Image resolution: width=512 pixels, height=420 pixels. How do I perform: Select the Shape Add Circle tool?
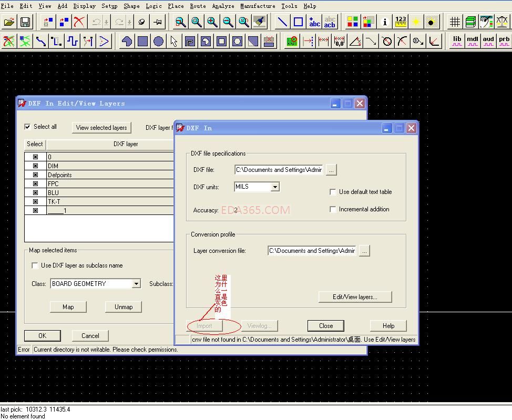[x=158, y=41]
